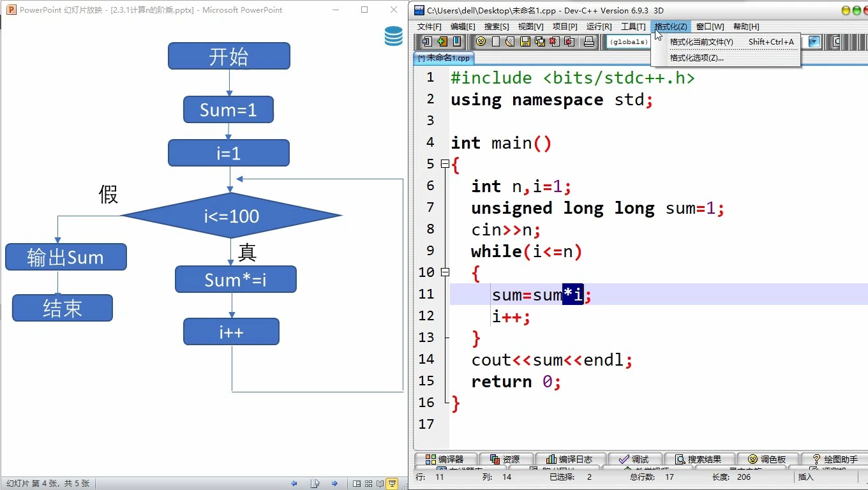The width and height of the screenshot is (868, 490).
Task: Click the save-all stacked disks icon
Action: (540, 41)
